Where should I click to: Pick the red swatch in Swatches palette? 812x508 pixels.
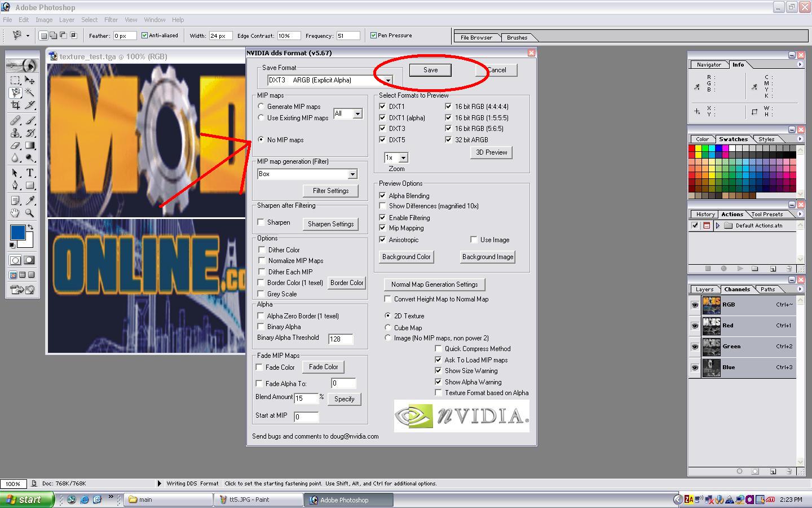(692, 148)
